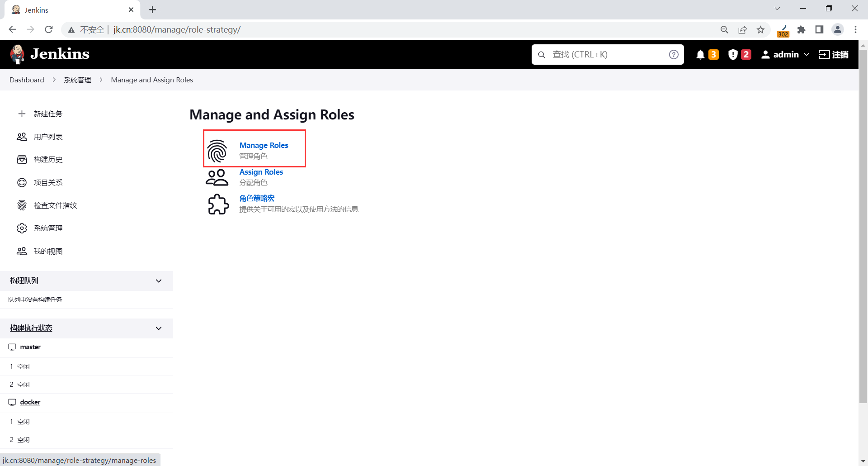
Task: Click the 构建执行状态 heading link
Action: [31, 328]
